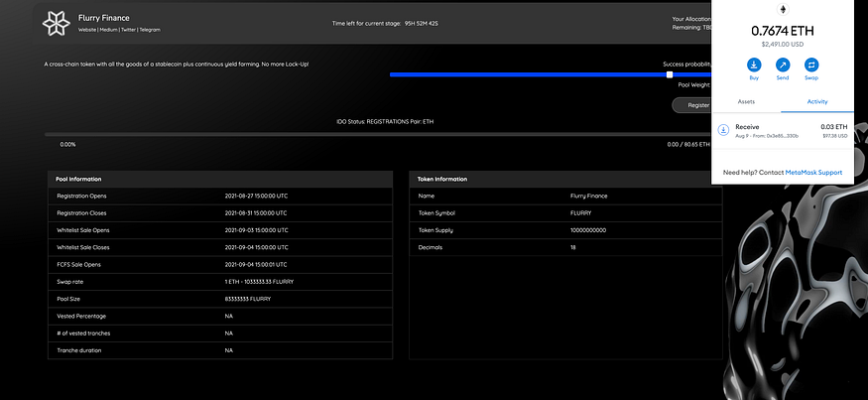Open the Receive 0.03 ETH transaction entry

click(x=783, y=131)
